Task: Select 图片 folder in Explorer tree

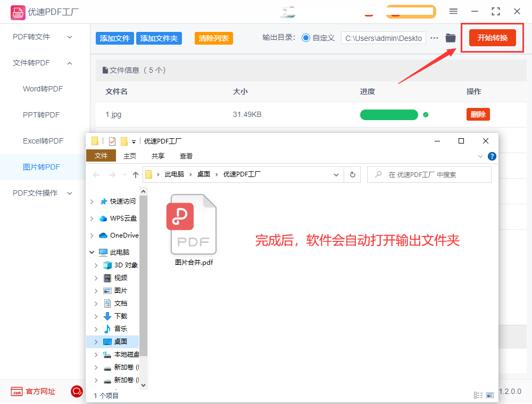Action: (x=115, y=291)
